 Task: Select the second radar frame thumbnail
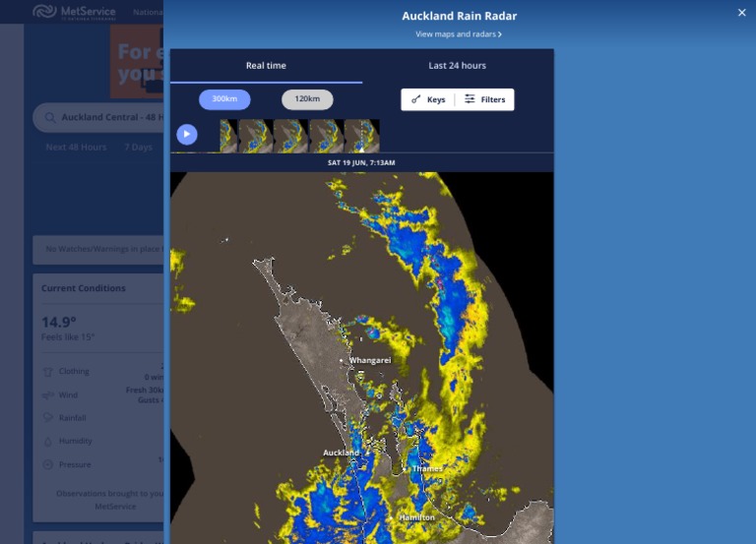coord(256,136)
